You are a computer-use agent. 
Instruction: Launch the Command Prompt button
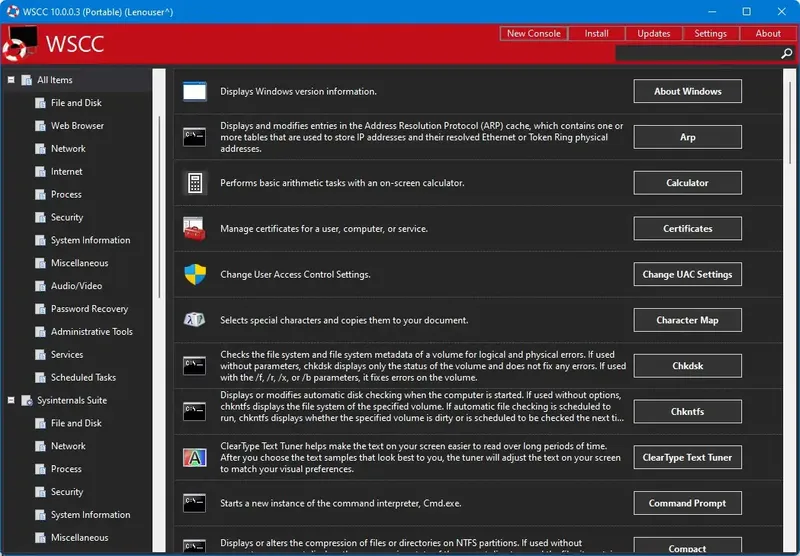coord(687,503)
